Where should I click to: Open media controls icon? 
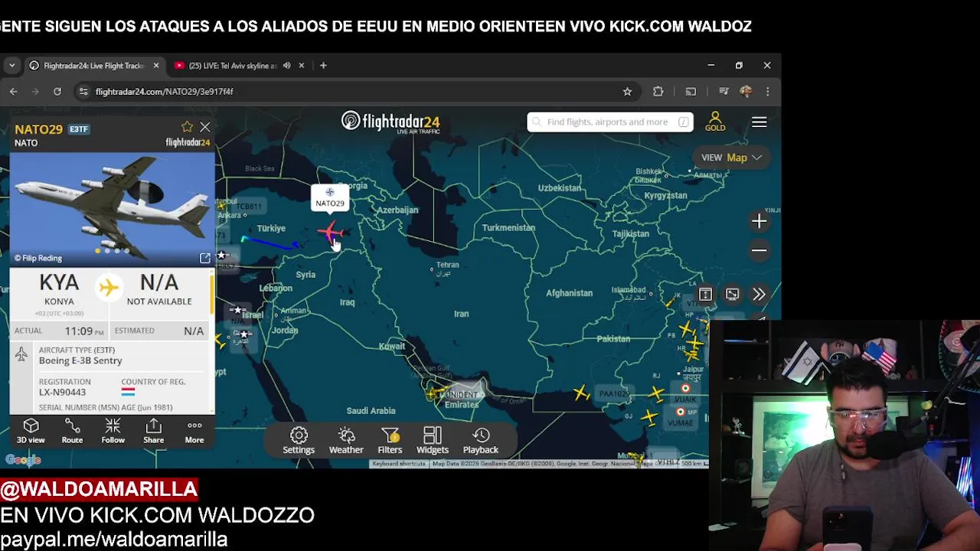pos(724,91)
